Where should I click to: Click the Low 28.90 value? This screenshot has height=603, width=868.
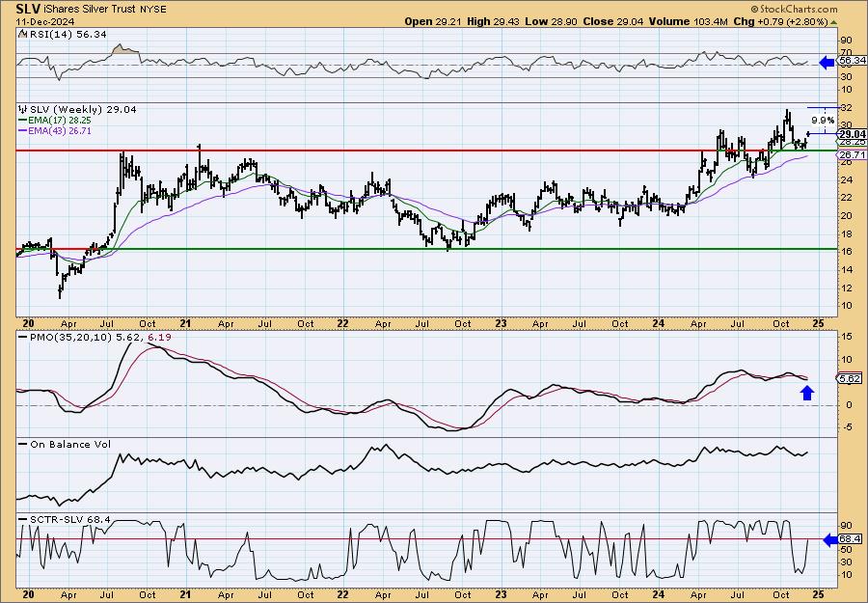tap(551, 21)
